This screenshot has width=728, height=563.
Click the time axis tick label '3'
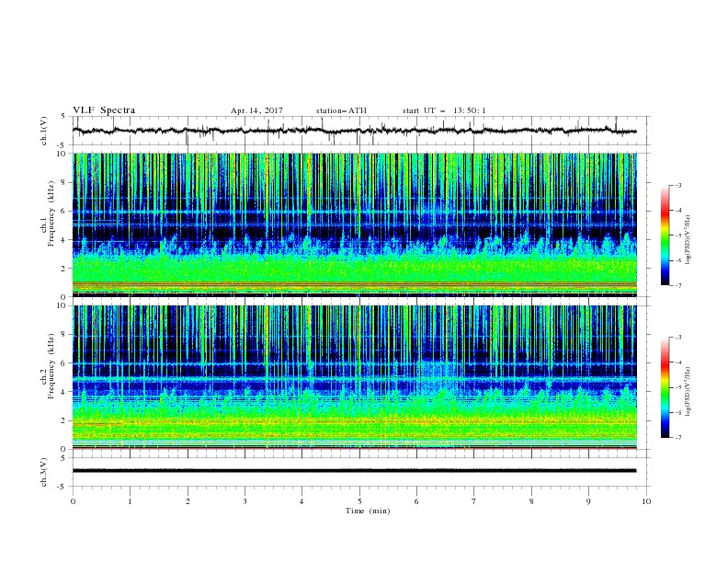pyautogui.click(x=245, y=501)
